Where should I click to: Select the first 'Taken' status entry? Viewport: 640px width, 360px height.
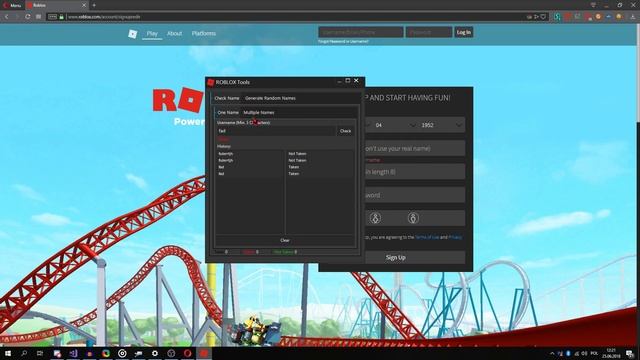pos(294,167)
